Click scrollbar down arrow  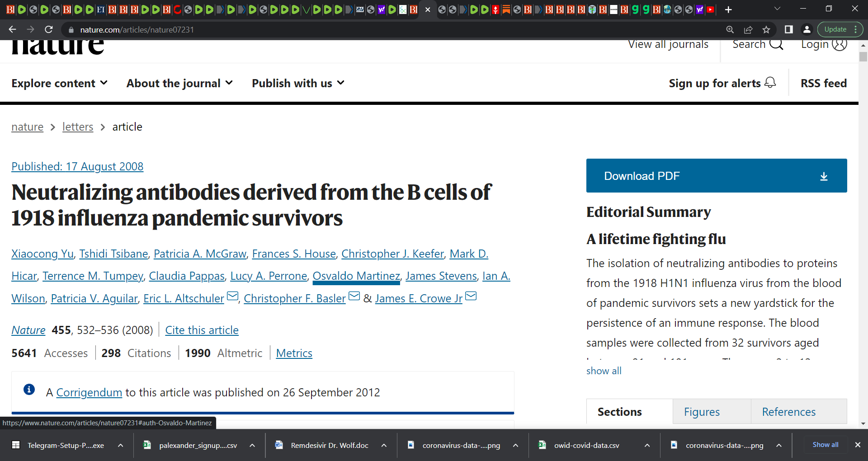point(863,424)
